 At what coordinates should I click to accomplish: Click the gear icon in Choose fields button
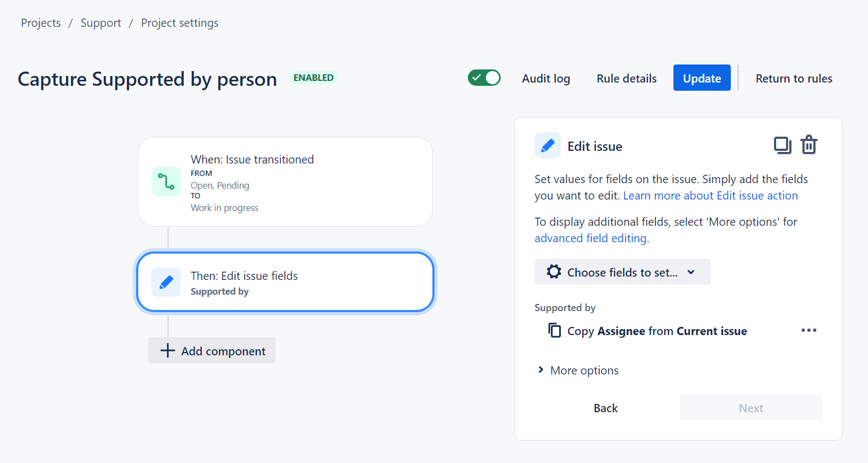click(554, 272)
